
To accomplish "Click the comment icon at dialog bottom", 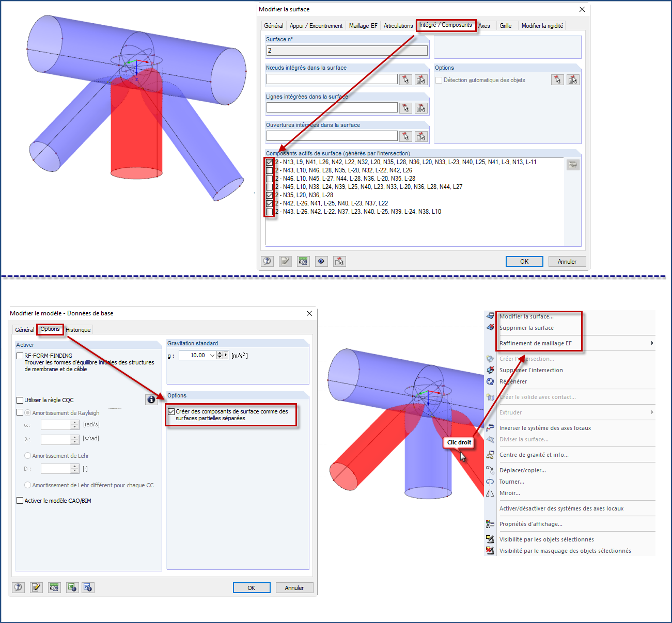I will pos(285,261).
